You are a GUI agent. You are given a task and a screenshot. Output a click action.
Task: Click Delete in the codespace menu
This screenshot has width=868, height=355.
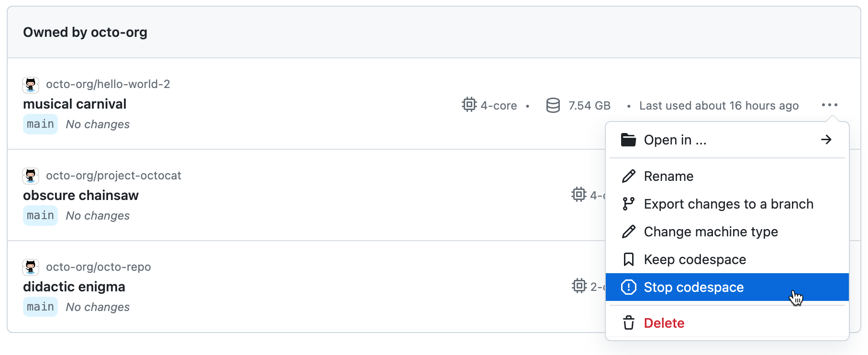click(664, 323)
